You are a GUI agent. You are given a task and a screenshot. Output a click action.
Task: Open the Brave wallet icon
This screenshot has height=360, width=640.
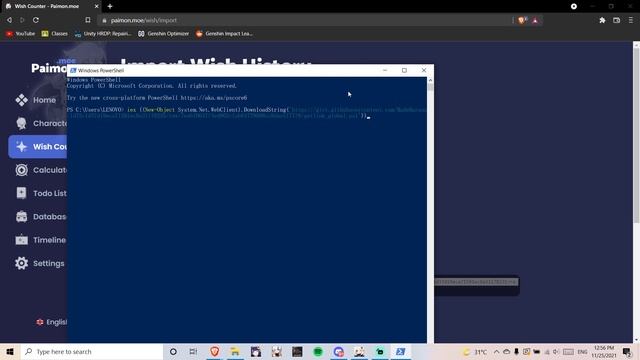(x=616, y=20)
